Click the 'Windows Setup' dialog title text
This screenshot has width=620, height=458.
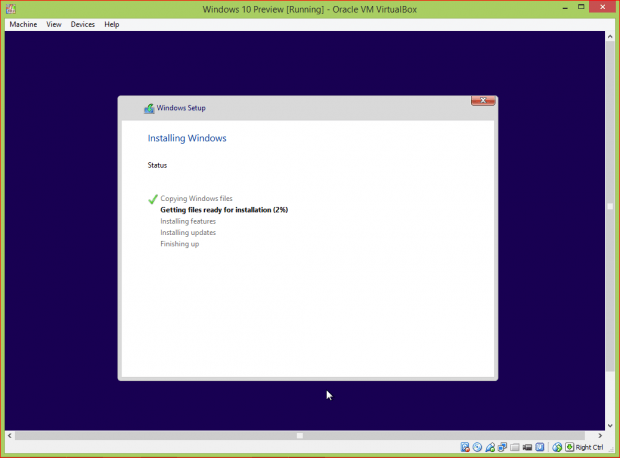click(x=181, y=108)
